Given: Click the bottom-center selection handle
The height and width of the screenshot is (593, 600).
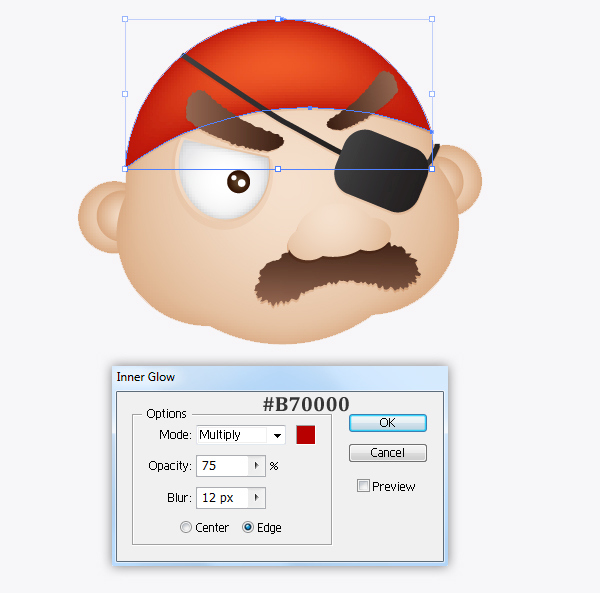Looking at the screenshot, I should (x=278, y=169).
